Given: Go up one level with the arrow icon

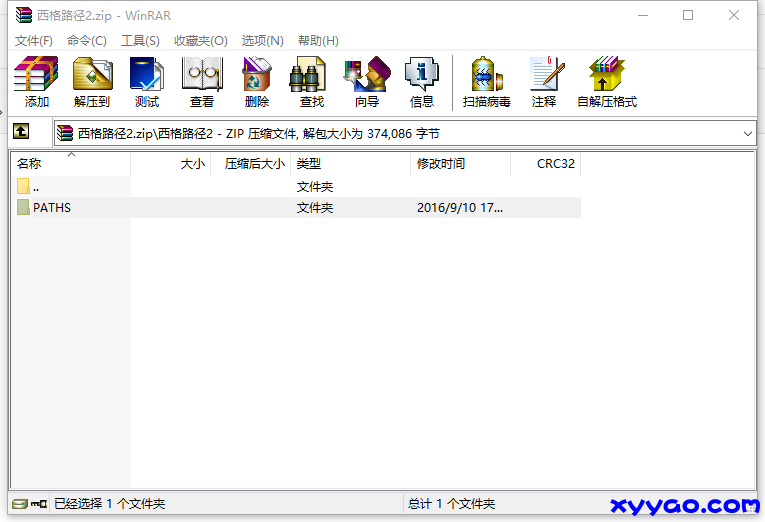Looking at the screenshot, I should 21,131.
